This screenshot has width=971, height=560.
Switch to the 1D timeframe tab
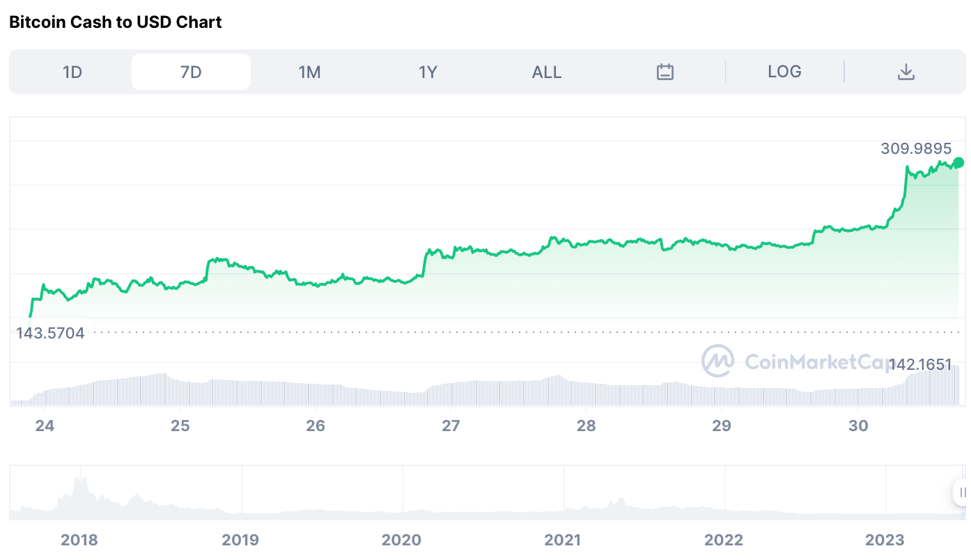[x=72, y=71]
